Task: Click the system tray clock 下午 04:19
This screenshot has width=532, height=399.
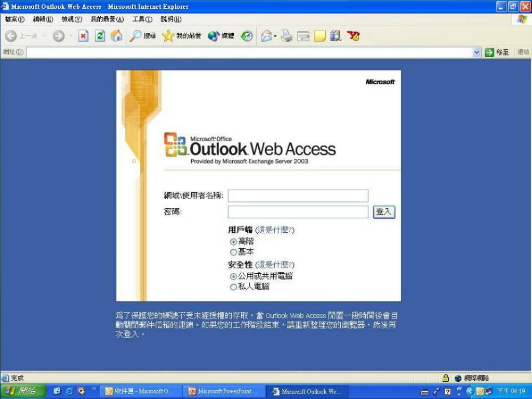Action: (511, 391)
